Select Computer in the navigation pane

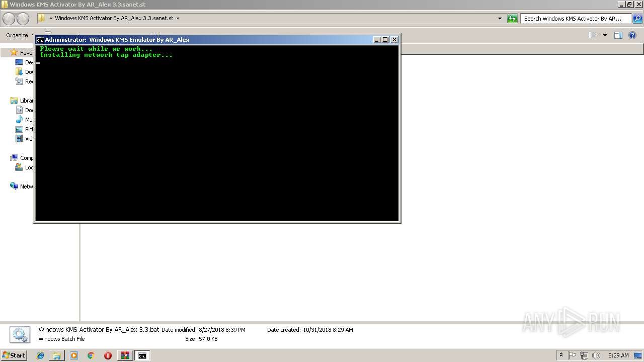tap(22, 158)
